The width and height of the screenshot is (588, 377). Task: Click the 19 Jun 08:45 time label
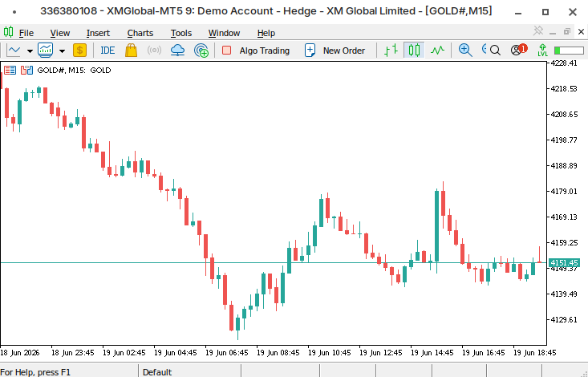pyautogui.click(x=278, y=353)
